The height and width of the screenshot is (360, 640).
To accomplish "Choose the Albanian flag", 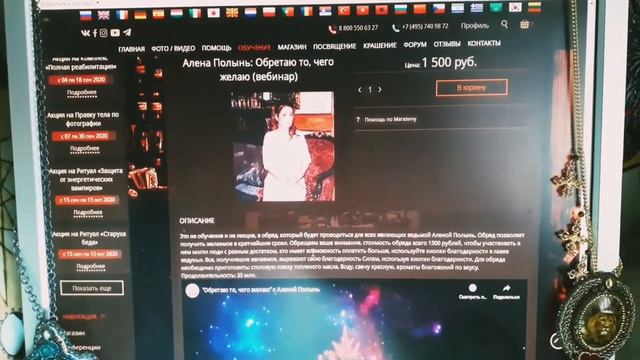I will click(x=381, y=10).
